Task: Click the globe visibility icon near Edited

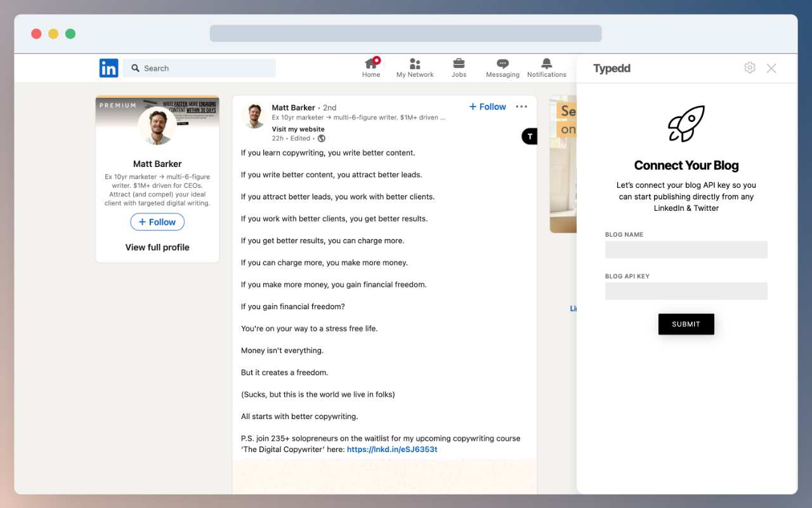Action: coord(321,138)
